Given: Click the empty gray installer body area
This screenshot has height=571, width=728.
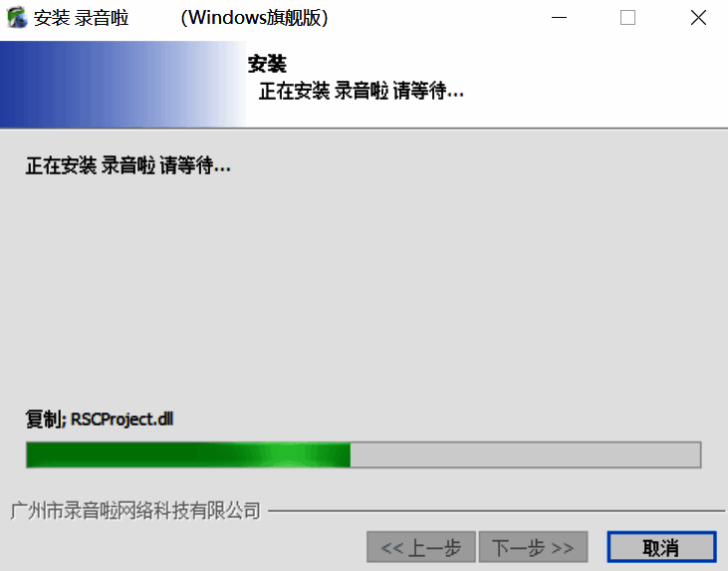Looking at the screenshot, I should click(364, 288).
